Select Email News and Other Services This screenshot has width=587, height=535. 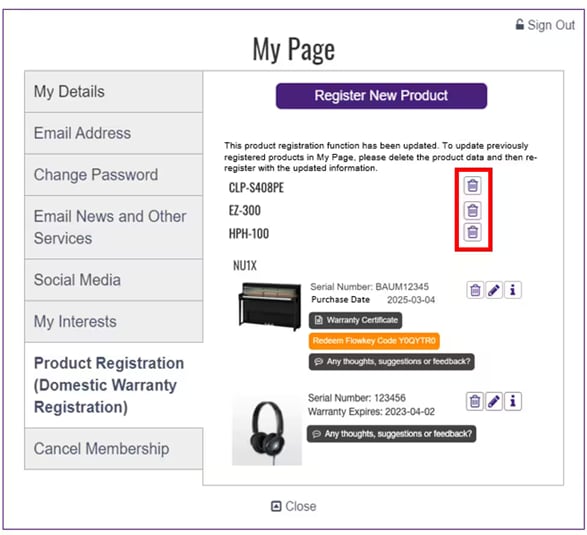point(114,227)
